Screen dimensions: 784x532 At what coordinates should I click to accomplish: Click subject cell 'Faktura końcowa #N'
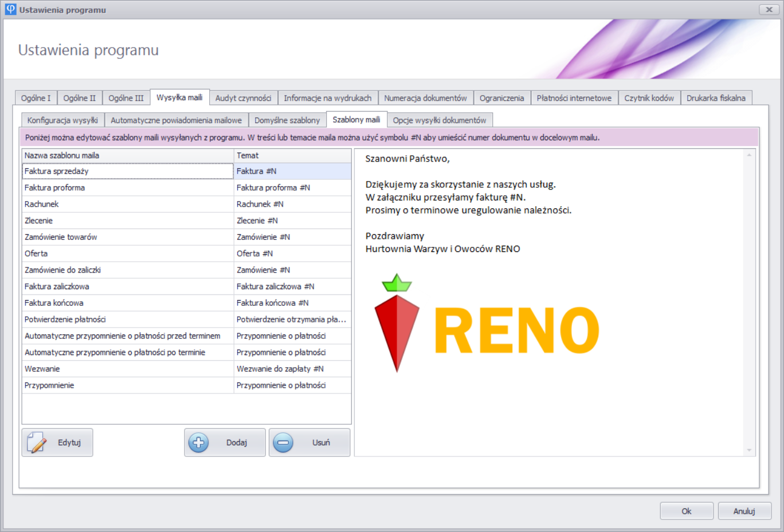coord(292,303)
